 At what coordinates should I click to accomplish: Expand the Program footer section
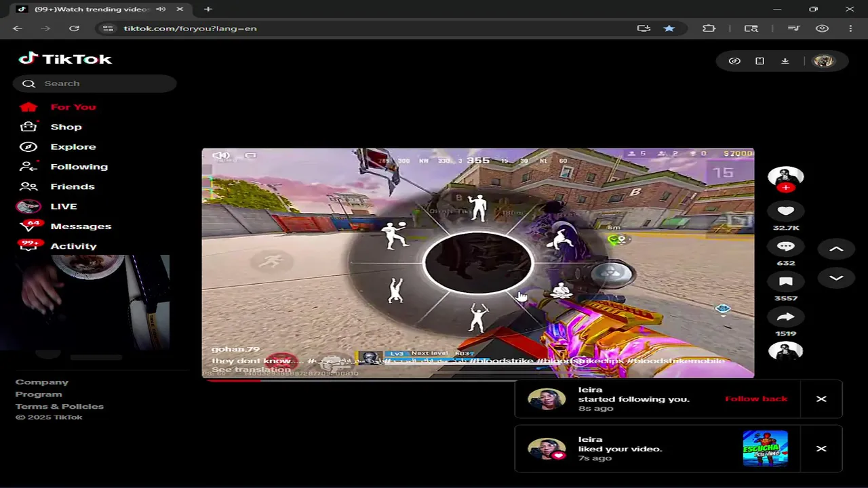tap(39, 394)
